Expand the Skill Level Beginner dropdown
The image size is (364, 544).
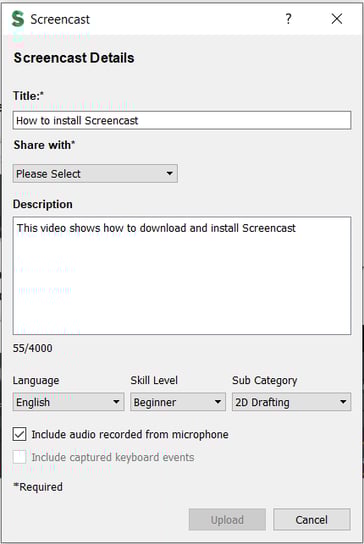(178, 402)
